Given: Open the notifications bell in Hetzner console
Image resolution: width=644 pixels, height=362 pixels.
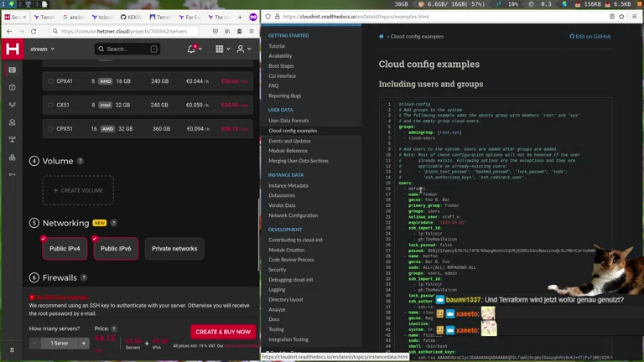Looking at the screenshot, I should pyautogui.click(x=191, y=49).
